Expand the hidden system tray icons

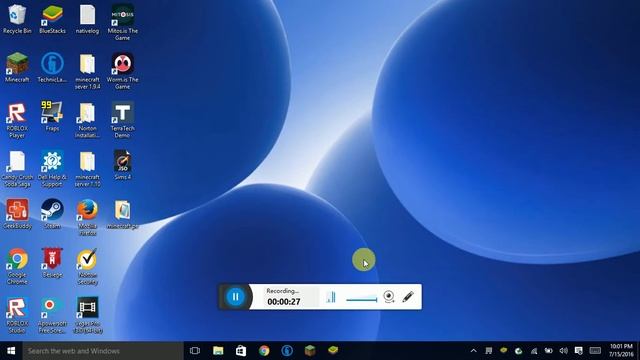click(473, 351)
